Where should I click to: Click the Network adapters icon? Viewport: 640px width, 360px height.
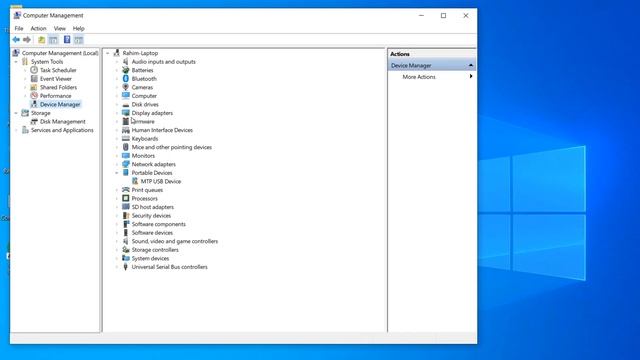point(126,164)
